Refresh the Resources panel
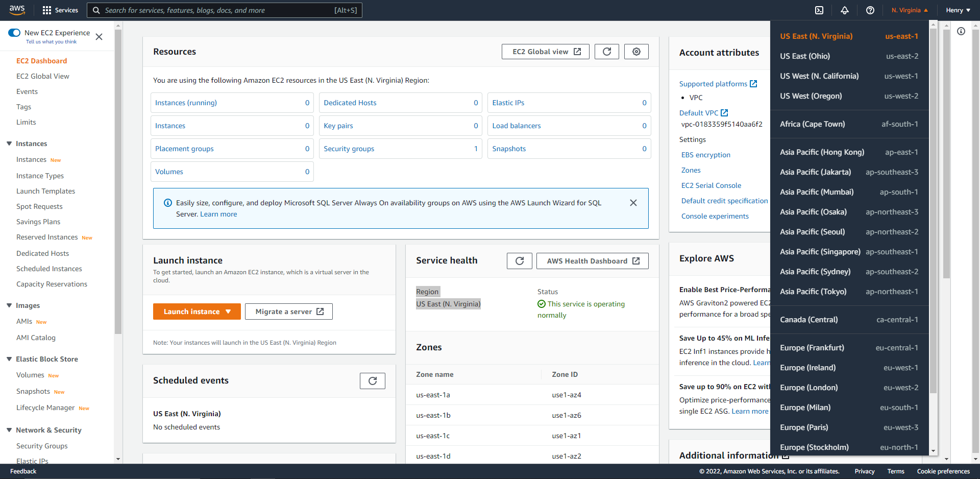 (606, 51)
